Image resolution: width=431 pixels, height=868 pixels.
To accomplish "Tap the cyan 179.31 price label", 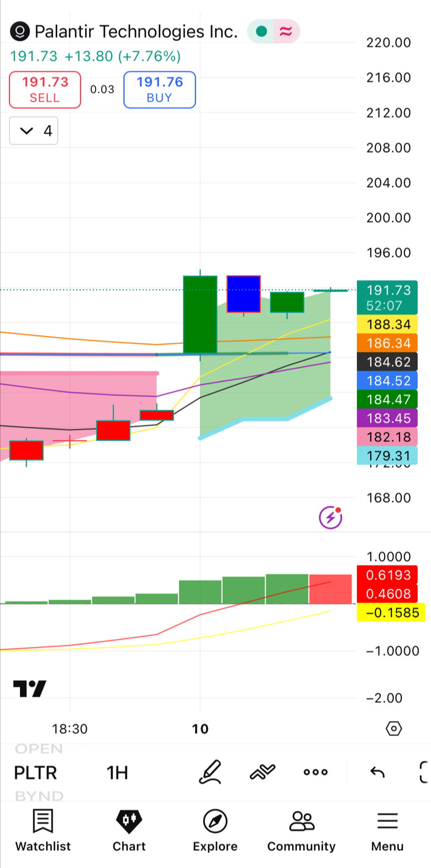I will click(387, 456).
